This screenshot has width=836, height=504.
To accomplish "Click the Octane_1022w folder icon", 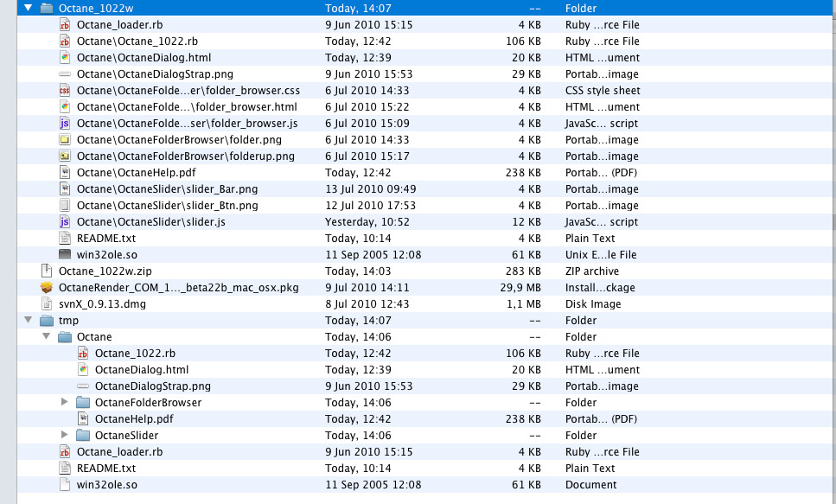I will (47, 8).
